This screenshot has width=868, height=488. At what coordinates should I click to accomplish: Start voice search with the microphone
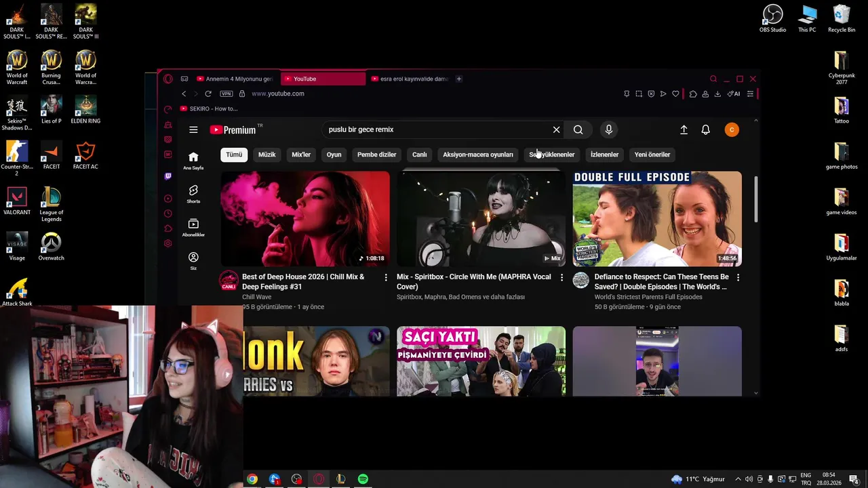[x=609, y=129]
